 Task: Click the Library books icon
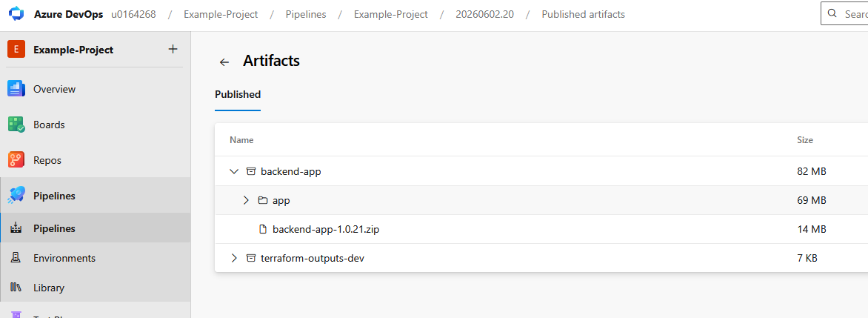point(16,288)
